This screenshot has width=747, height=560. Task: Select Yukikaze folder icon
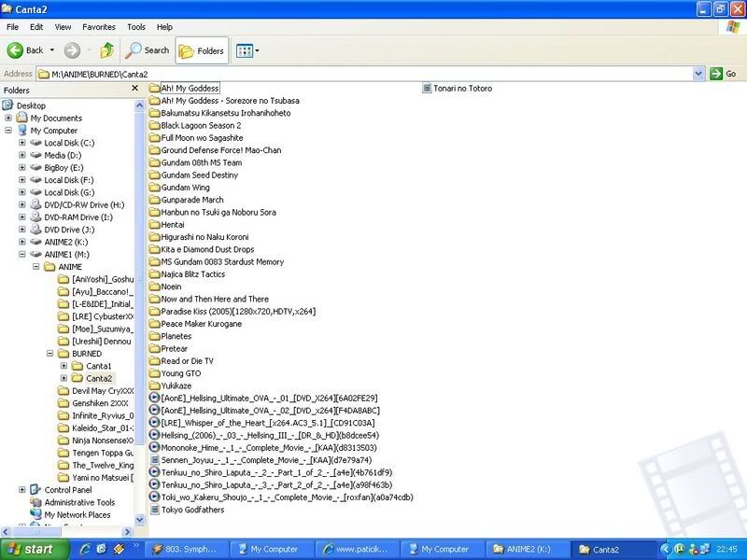click(x=154, y=385)
